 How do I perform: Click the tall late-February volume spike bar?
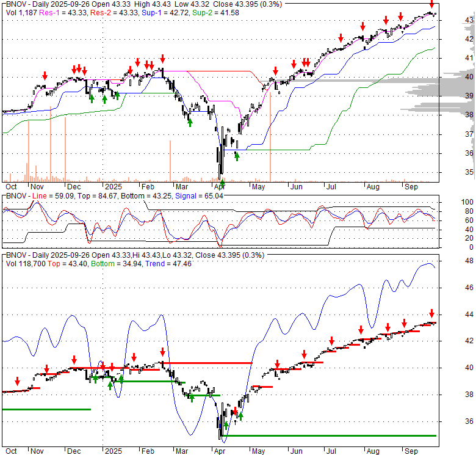[170, 161]
